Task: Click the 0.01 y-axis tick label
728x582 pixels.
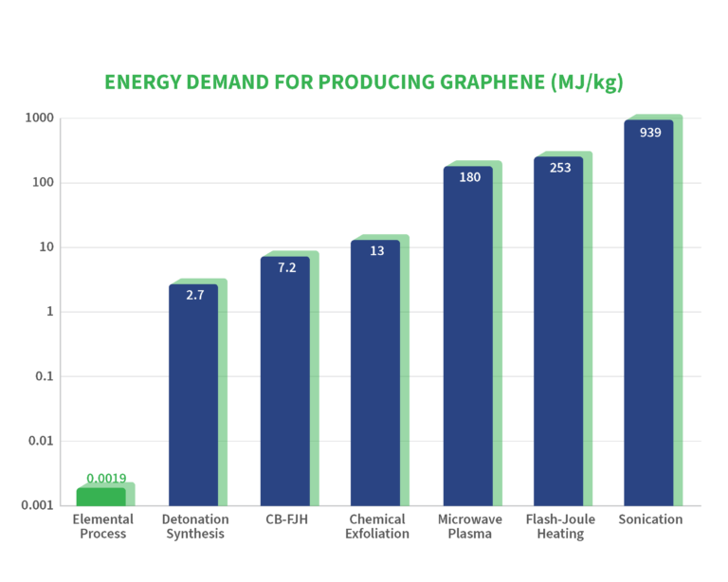Action: click(42, 441)
